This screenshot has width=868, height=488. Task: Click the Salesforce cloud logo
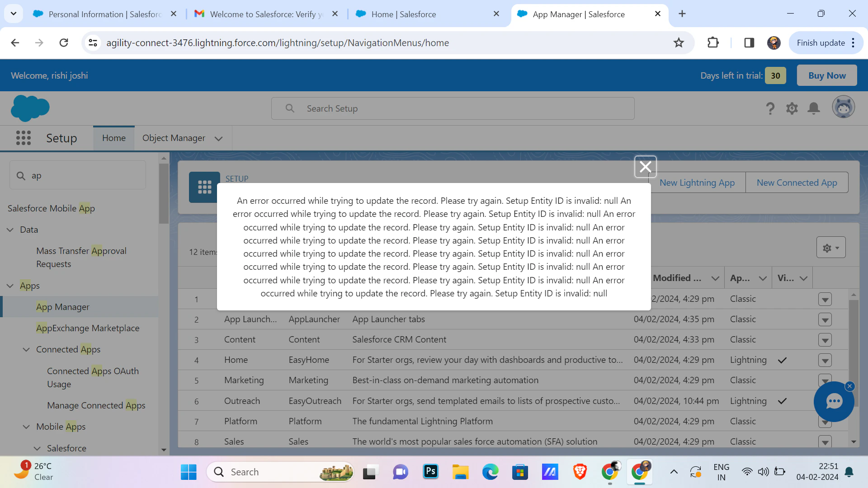[30, 108]
